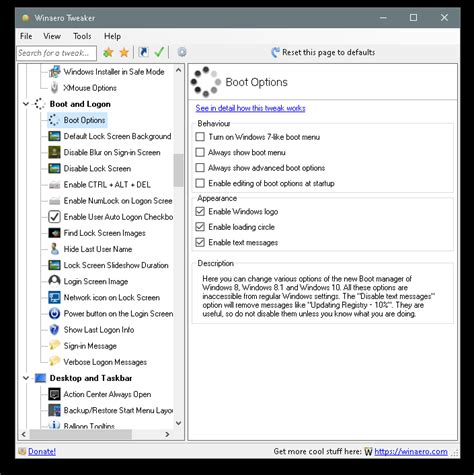
Task: Open See in detail how this tweak works link
Action: click(x=250, y=108)
